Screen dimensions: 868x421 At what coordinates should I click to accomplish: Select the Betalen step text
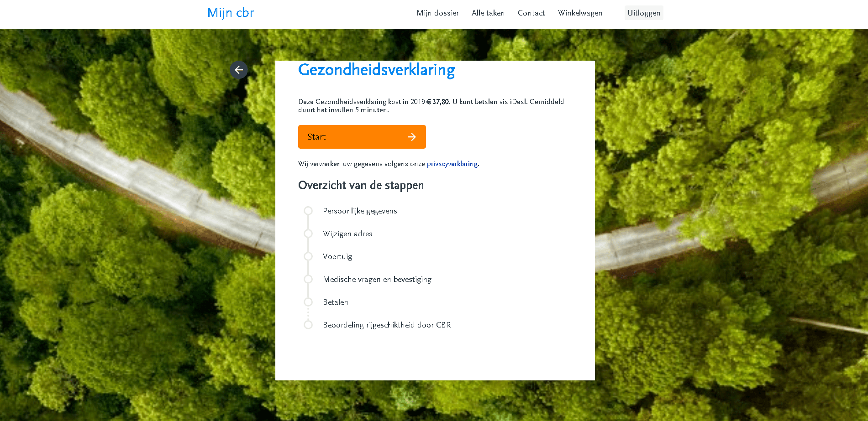[x=335, y=302]
